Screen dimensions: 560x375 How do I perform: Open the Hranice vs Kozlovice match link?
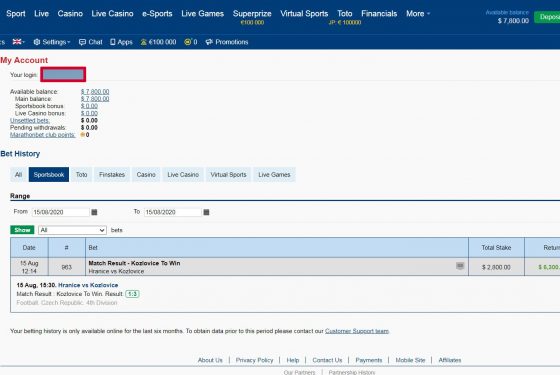coord(88,285)
